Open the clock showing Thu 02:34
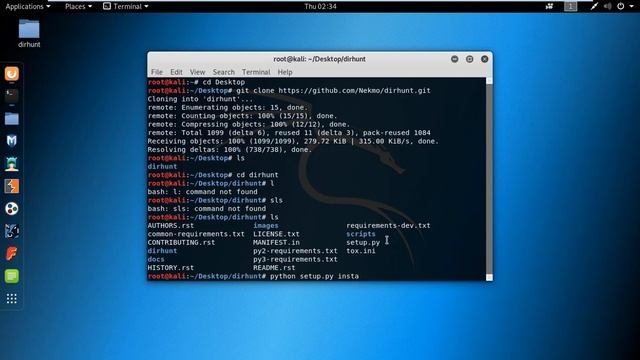 (x=320, y=6)
